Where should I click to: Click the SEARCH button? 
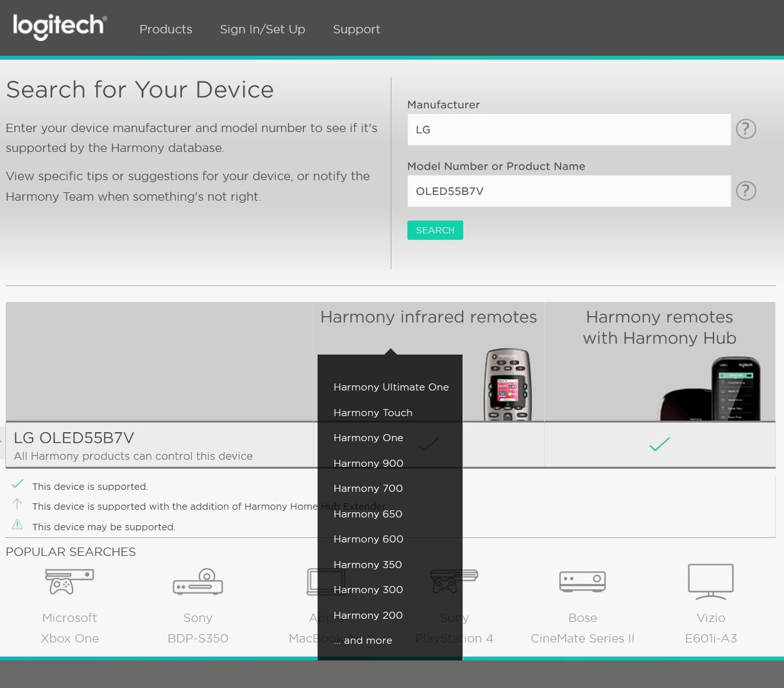coord(435,230)
